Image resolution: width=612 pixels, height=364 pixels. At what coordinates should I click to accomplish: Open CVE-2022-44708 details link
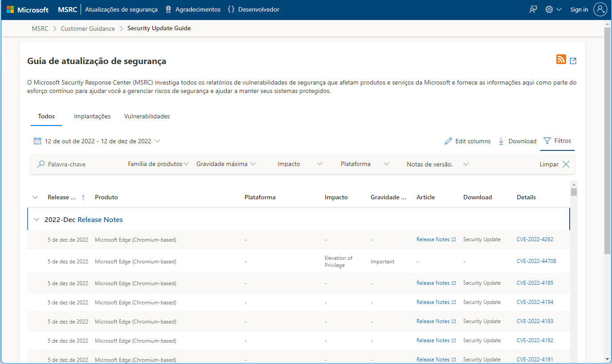[536, 261]
